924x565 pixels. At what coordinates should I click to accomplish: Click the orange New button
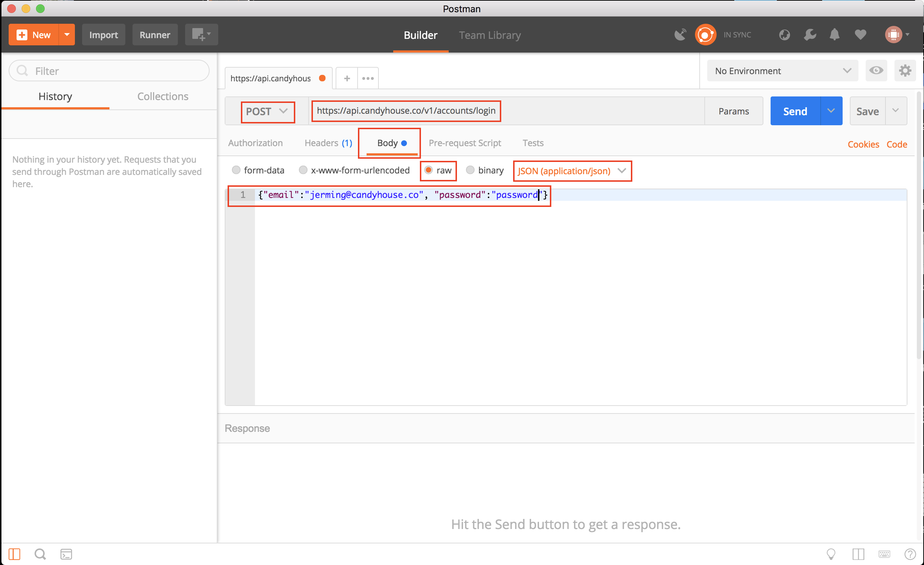(x=33, y=35)
